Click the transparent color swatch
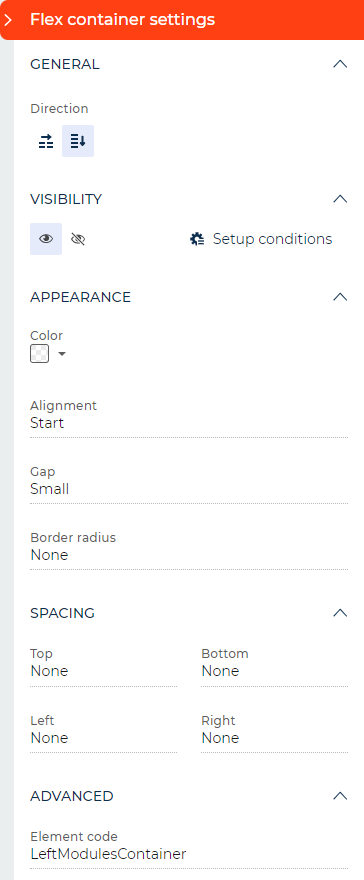The image size is (364, 880). point(39,354)
